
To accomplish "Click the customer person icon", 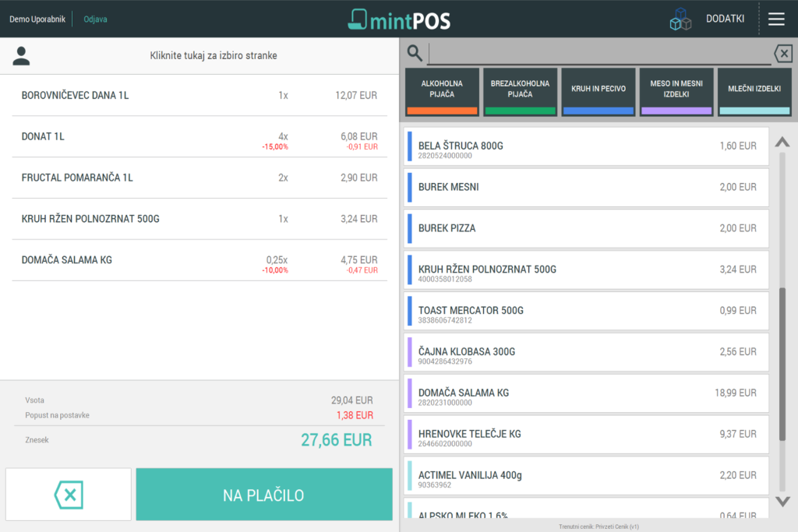I will point(22,55).
